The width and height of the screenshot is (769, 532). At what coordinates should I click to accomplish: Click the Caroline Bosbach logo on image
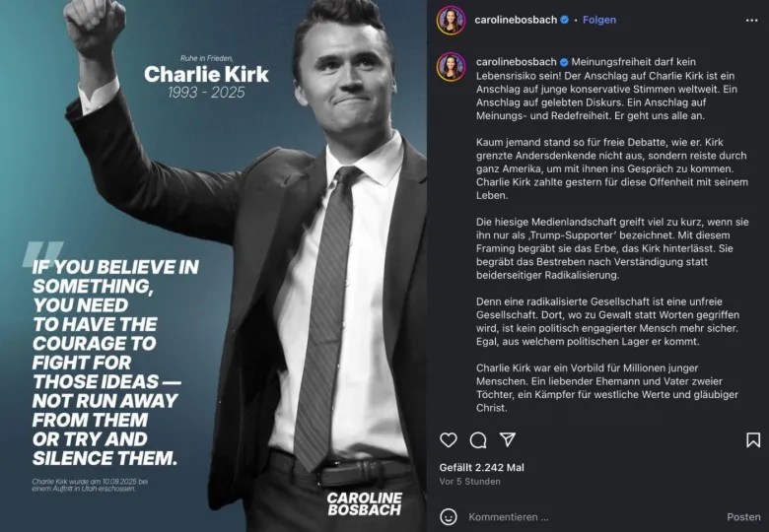click(x=364, y=503)
